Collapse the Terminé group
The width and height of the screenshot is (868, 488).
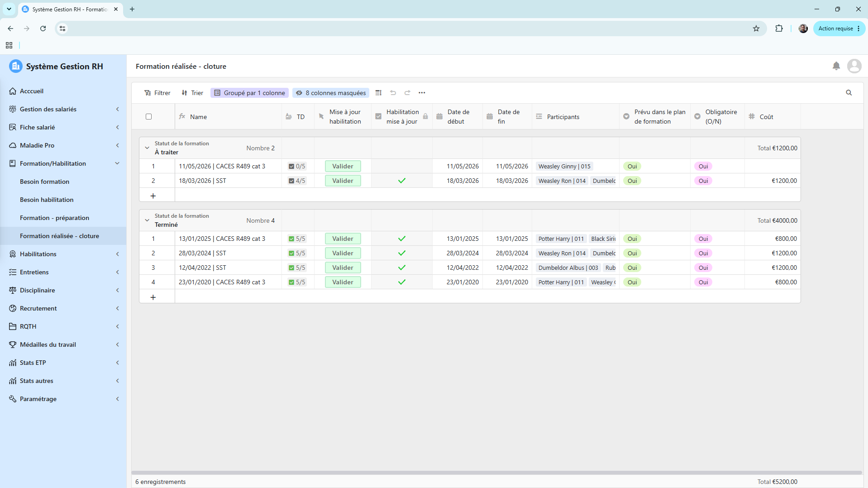[147, 220]
